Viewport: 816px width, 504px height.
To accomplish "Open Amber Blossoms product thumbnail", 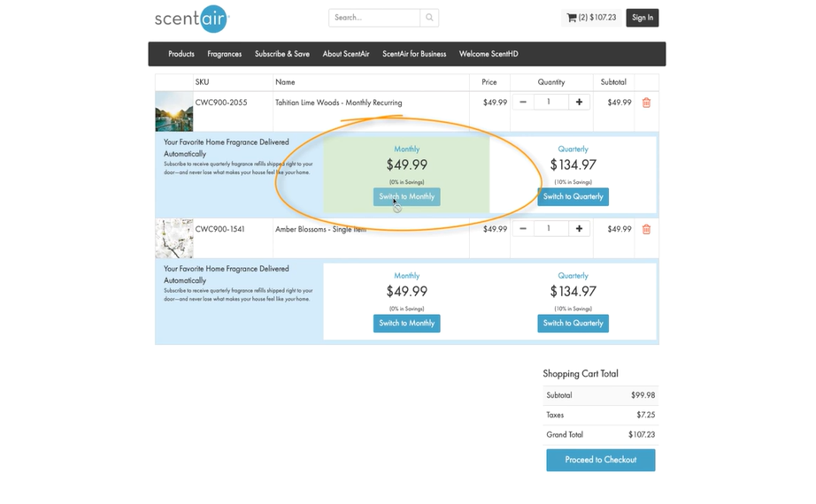I will pos(174,238).
